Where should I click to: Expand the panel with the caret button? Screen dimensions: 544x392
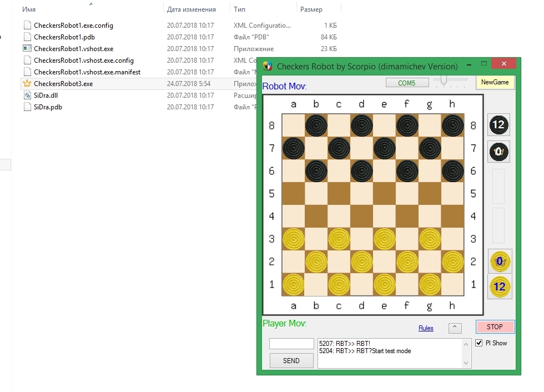[455, 328]
